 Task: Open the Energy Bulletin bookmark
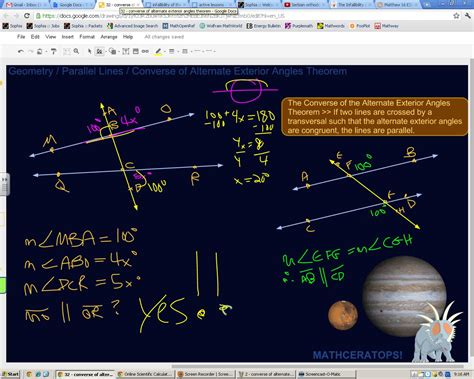(263, 26)
